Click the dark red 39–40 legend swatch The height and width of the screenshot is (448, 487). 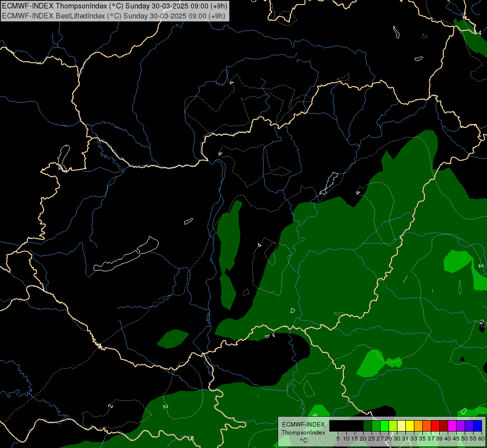(444, 426)
